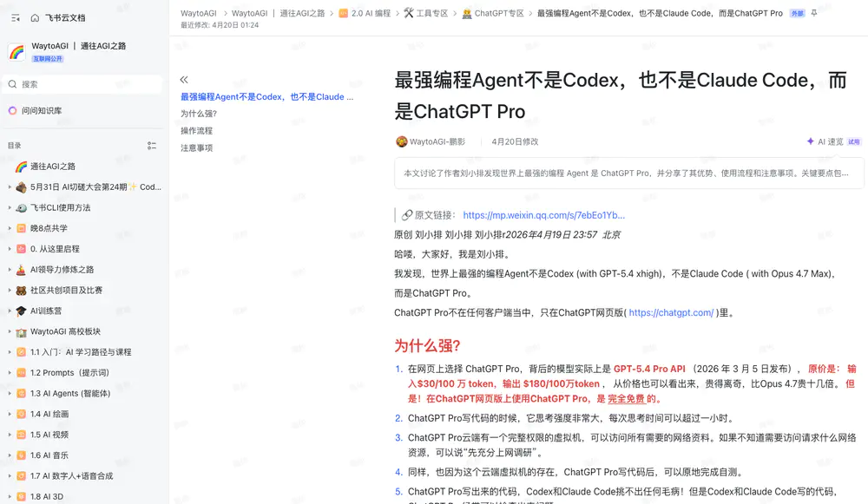Image resolution: width=868 pixels, height=504 pixels.
Task: Click the 1.6 AI 音乐 orange icon
Action: click(21, 455)
